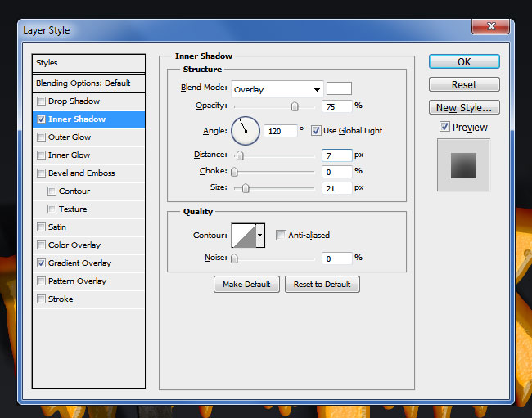Uncheck the Gradient Overlay effect
Screen dimensions: 532x418
[x=41, y=263]
